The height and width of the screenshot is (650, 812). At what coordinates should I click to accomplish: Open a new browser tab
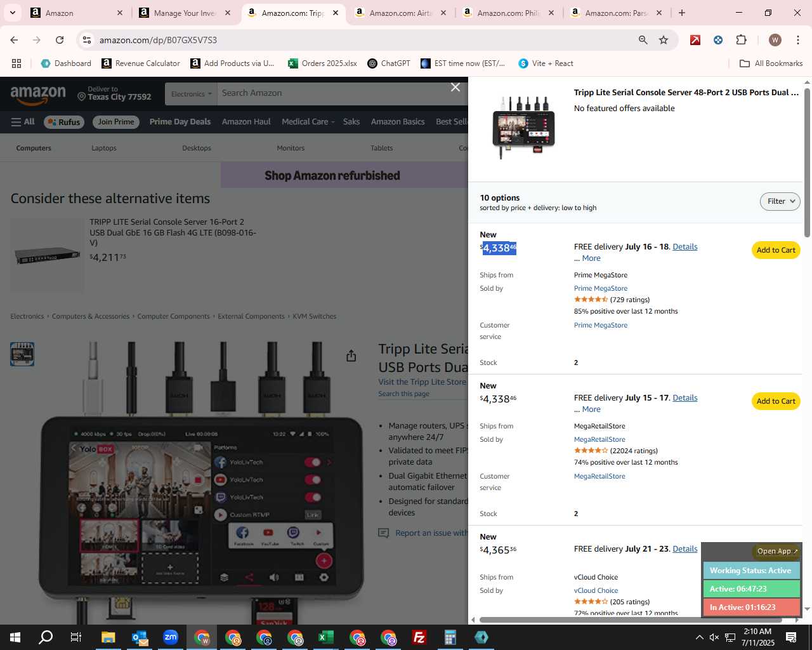click(x=682, y=13)
